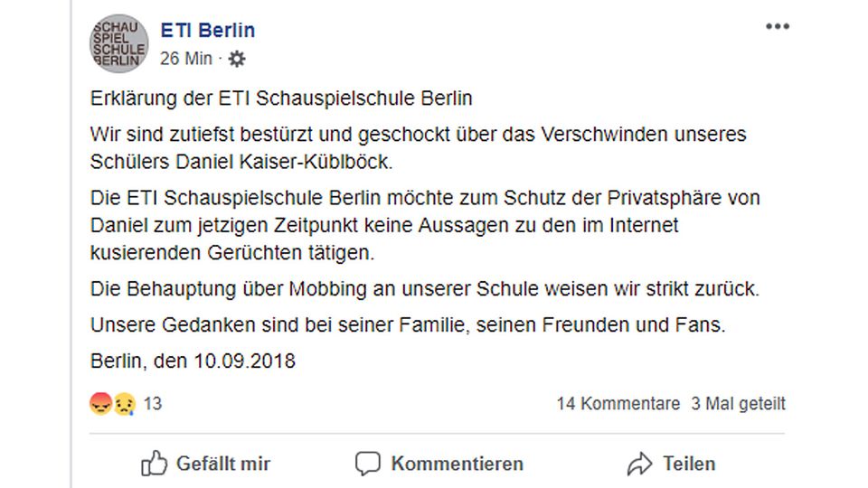Click the speech bubble comment icon
Viewport: 868px width, 488px height.
(368, 465)
